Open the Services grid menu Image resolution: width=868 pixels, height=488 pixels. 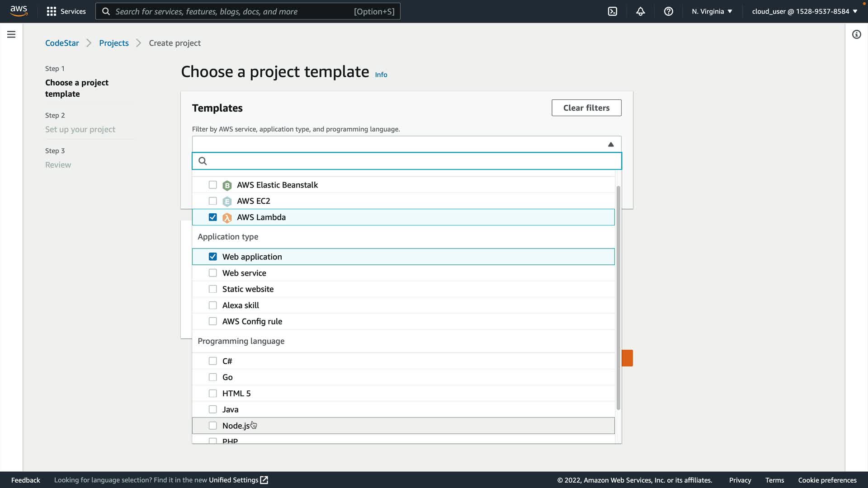52,11
